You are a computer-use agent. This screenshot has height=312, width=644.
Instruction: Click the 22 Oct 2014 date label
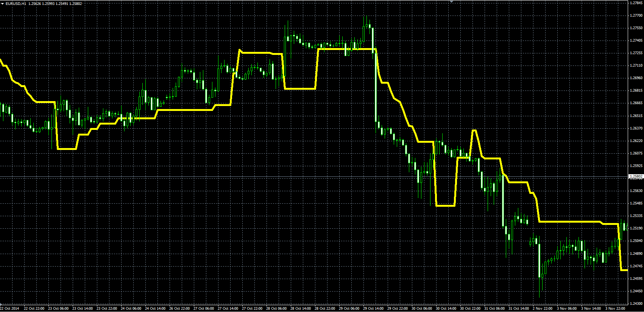coord(9,309)
